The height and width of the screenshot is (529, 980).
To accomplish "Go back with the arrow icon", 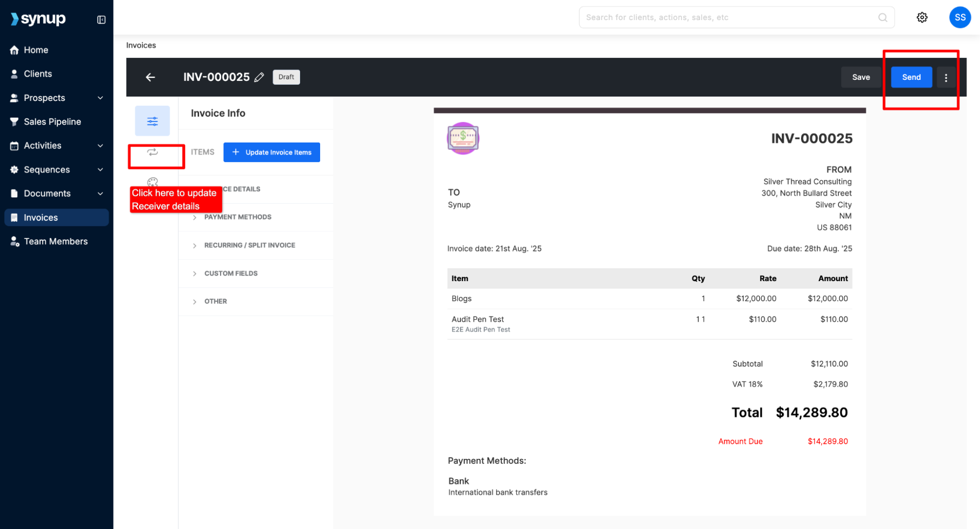I will point(150,77).
